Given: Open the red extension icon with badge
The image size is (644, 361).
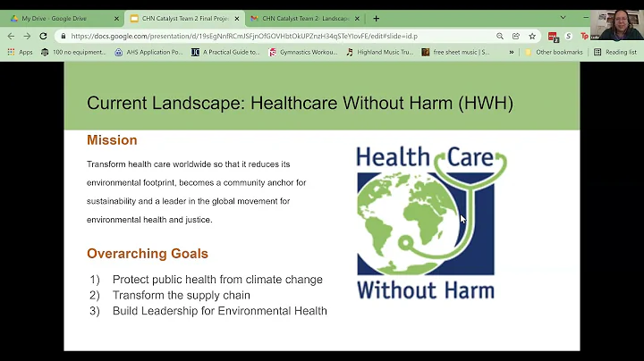Looking at the screenshot, I should pyautogui.click(x=553, y=37).
